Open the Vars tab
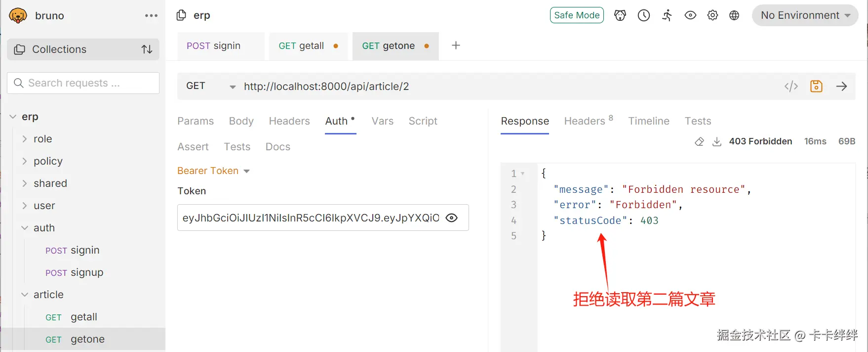Screen dimensions: 868x352 tap(383, 121)
